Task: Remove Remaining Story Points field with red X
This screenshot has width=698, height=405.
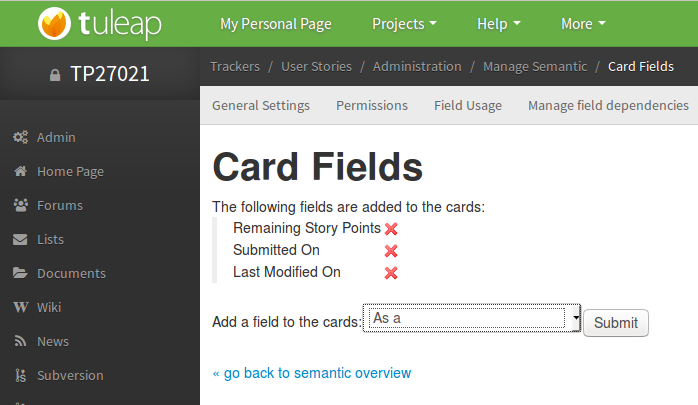Action: tap(391, 229)
